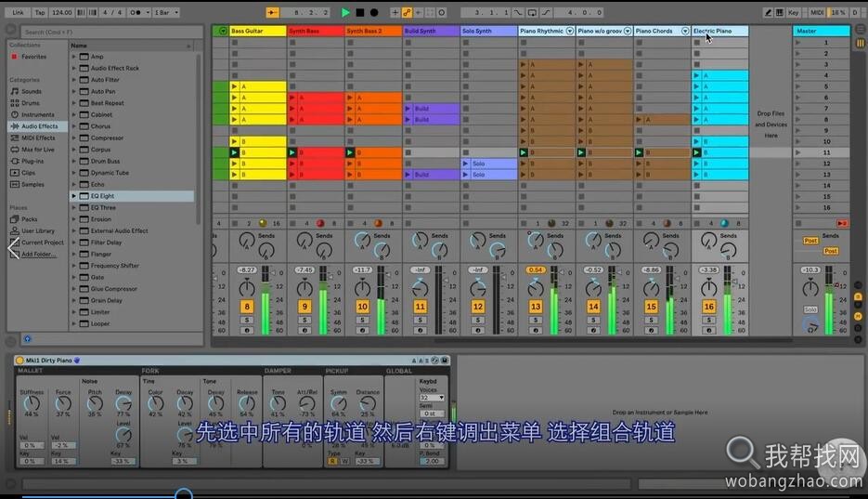Select Favorites in Collections
Image resolution: width=868 pixels, height=499 pixels.
[33, 57]
